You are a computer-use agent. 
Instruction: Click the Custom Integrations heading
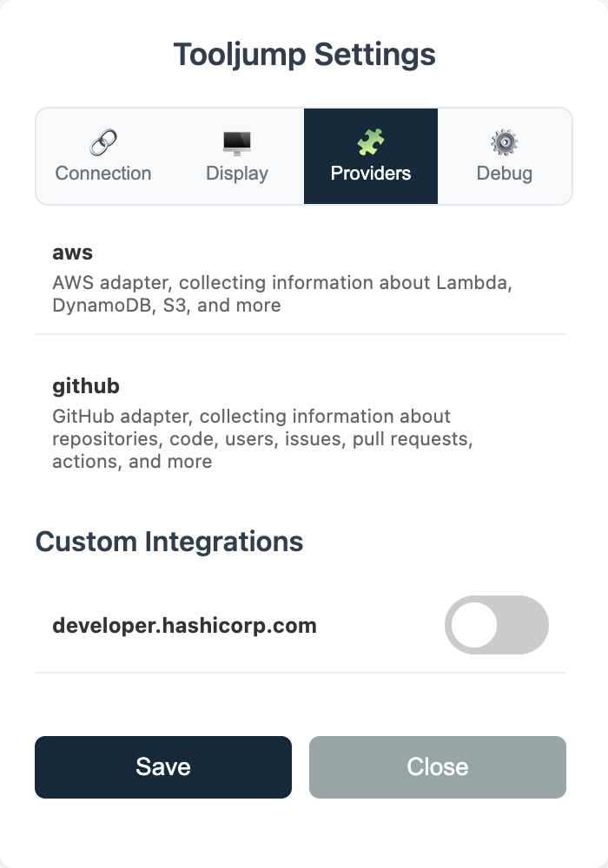169,542
